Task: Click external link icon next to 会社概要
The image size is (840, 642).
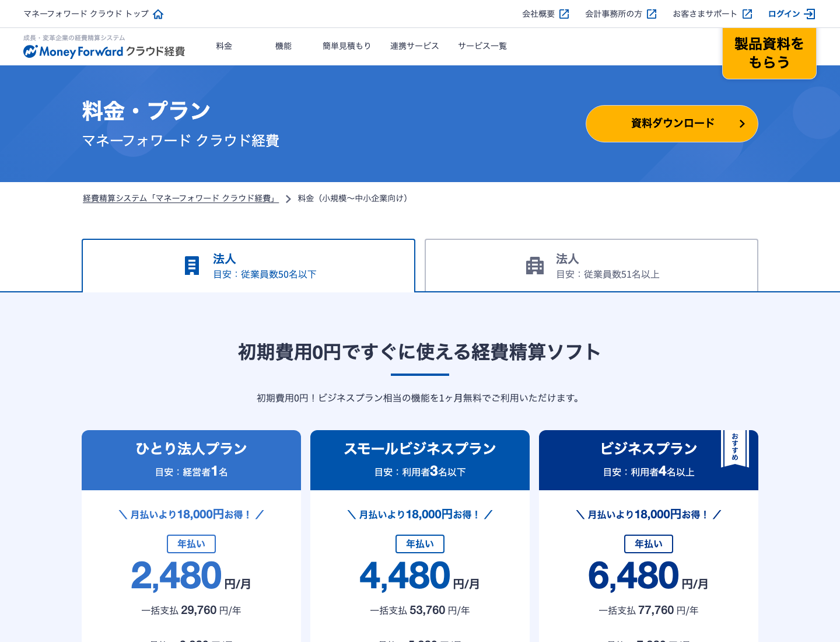Action: 564,14
